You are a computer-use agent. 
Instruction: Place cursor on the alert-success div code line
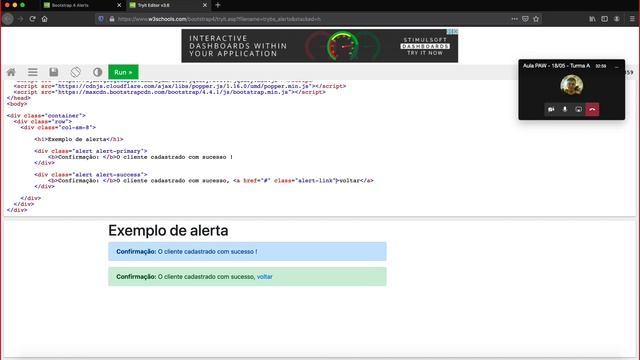click(91, 175)
